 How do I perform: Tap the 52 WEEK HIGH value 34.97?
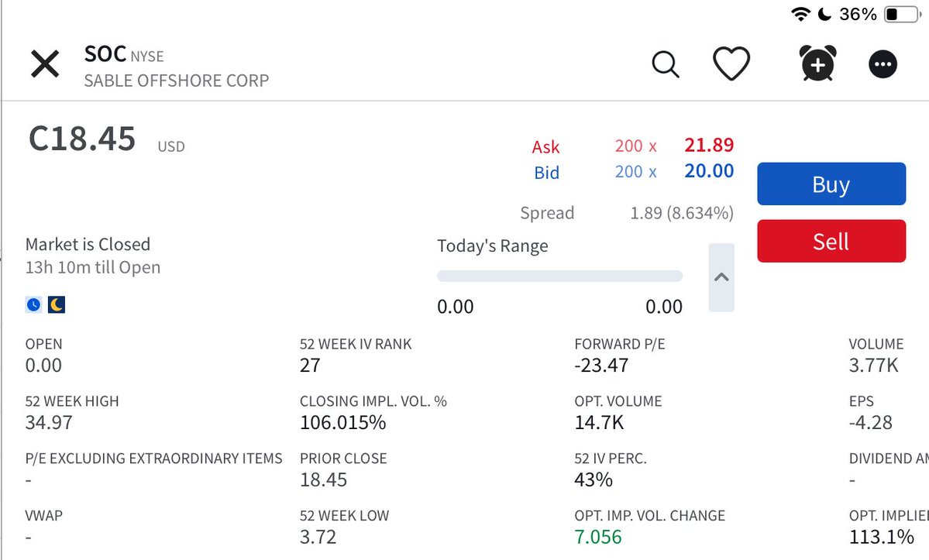[49, 422]
